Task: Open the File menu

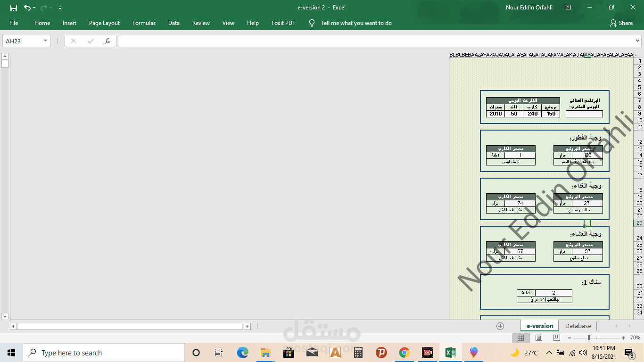Action: click(x=14, y=23)
